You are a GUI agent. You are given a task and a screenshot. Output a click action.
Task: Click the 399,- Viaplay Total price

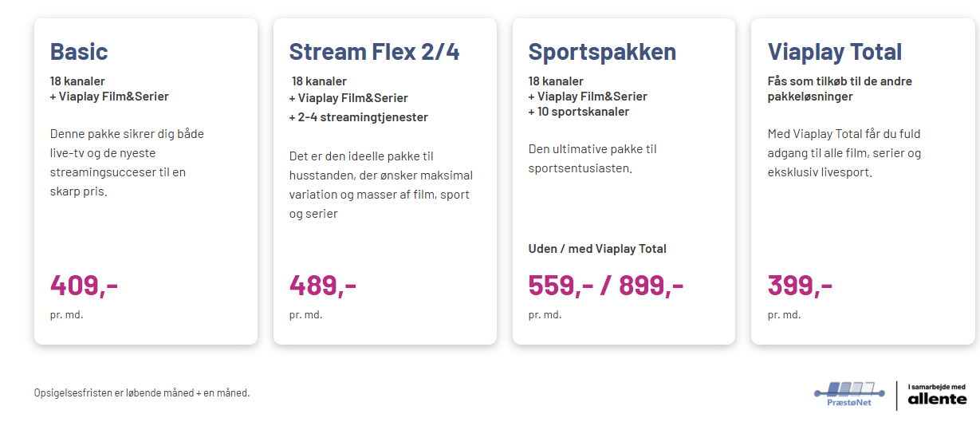(800, 285)
